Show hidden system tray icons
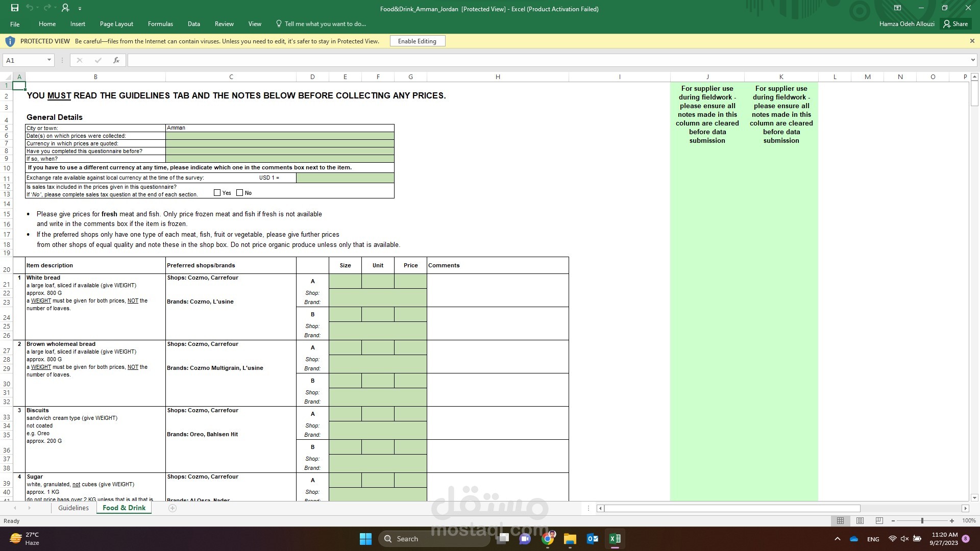 pos(837,539)
